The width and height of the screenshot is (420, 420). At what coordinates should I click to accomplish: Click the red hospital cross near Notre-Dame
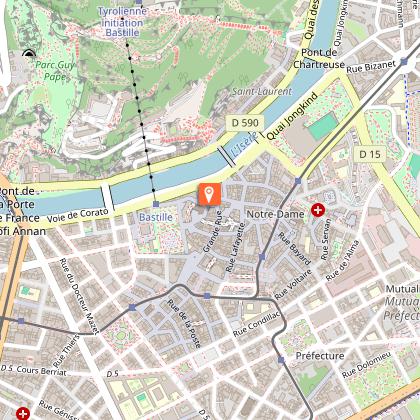pyautogui.click(x=318, y=210)
